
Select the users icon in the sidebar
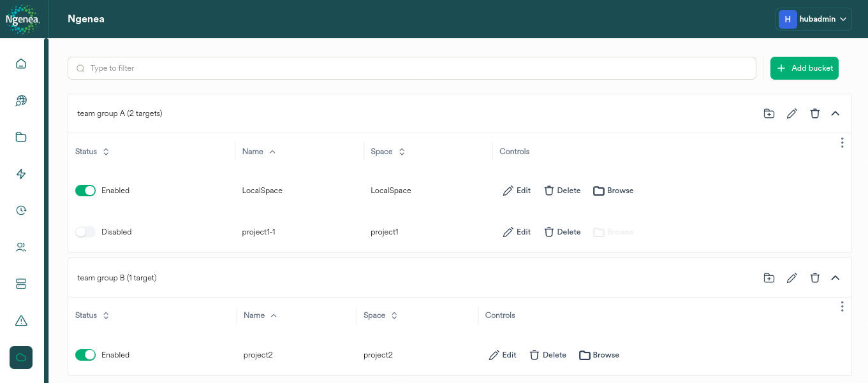[x=20, y=247]
